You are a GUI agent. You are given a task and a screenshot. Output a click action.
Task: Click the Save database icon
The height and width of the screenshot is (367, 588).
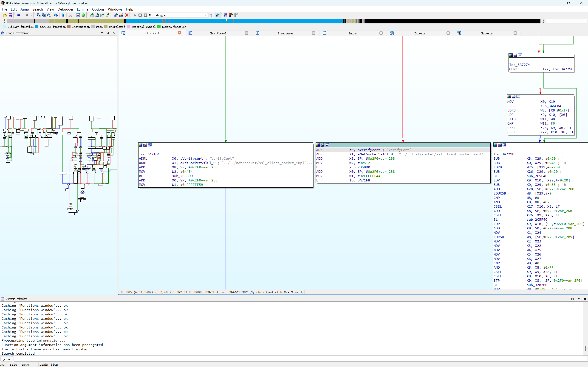coord(10,15)
